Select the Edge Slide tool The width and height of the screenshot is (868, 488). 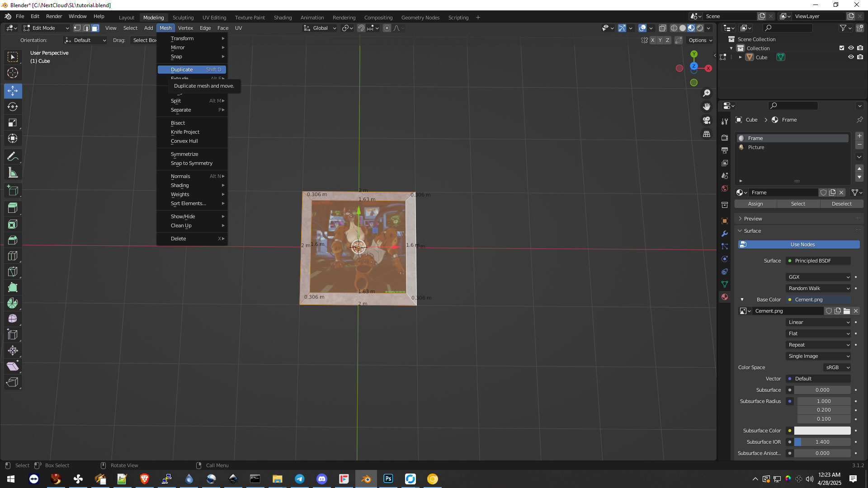13,335
